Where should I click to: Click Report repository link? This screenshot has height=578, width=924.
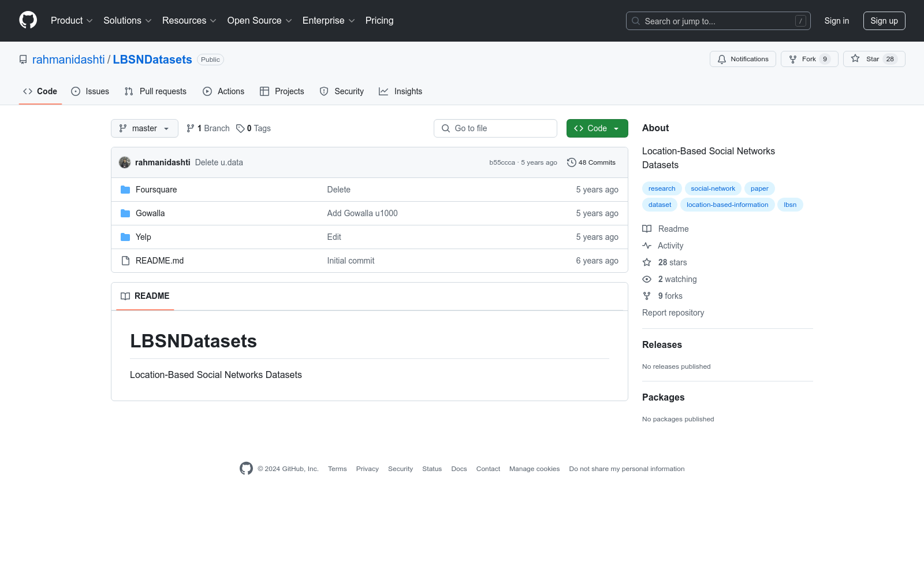pyautogui.click(x=673, y=313)
